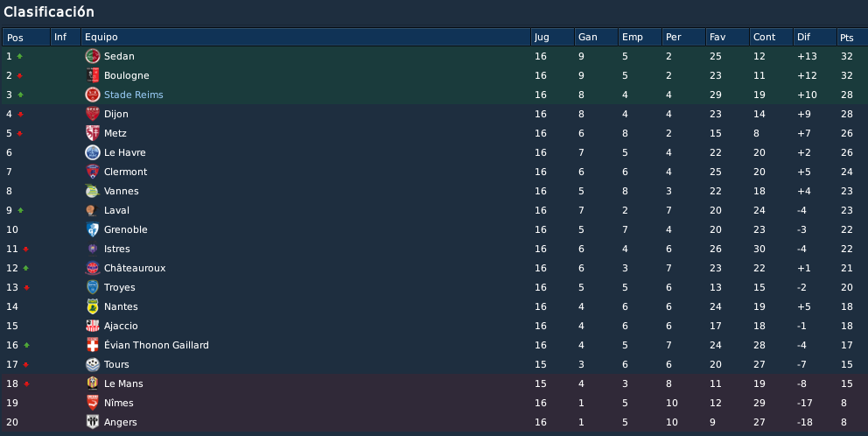The height and width of the screenshot is (436, 868).
Task: Click the Grenoble club crest icon
Action: point(93,229)
